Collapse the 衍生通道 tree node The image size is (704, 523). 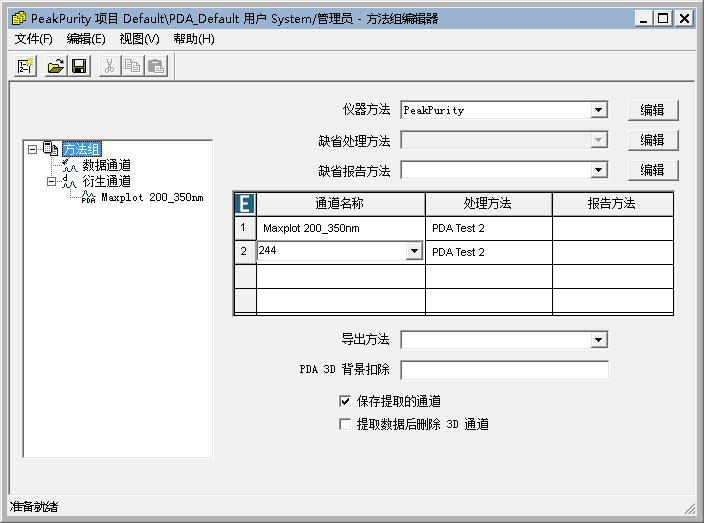pyautogui.click(x=52, y=181)
